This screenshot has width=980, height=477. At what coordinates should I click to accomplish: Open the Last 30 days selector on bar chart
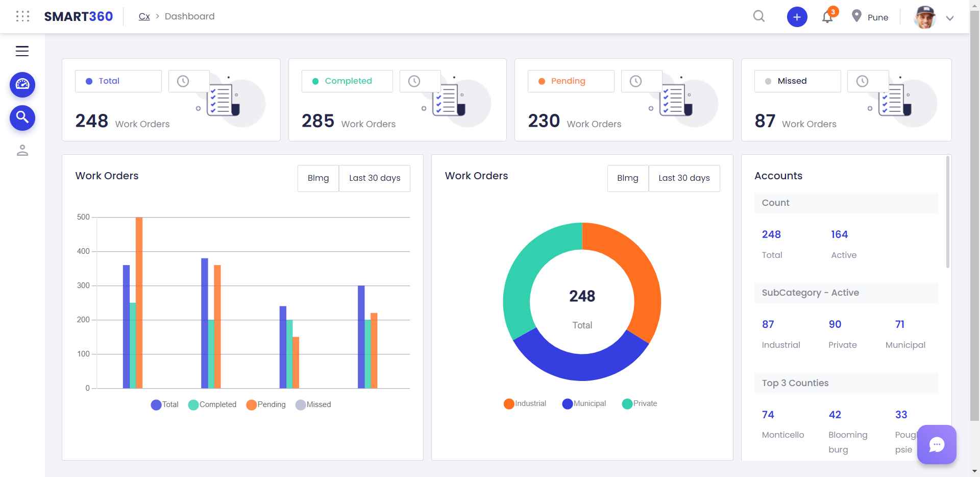click(374, 178)
